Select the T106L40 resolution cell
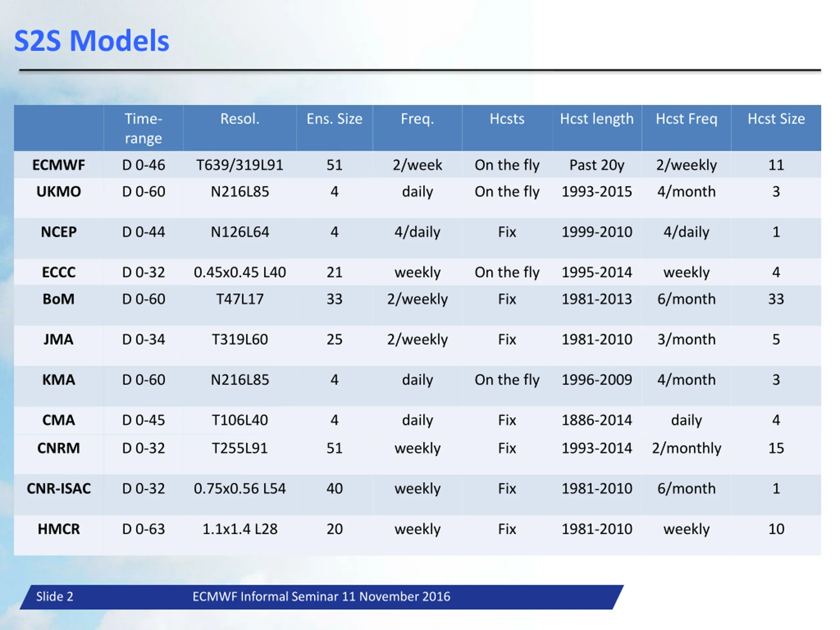Screen dimensions: 840x630 [x=240, y=420]
